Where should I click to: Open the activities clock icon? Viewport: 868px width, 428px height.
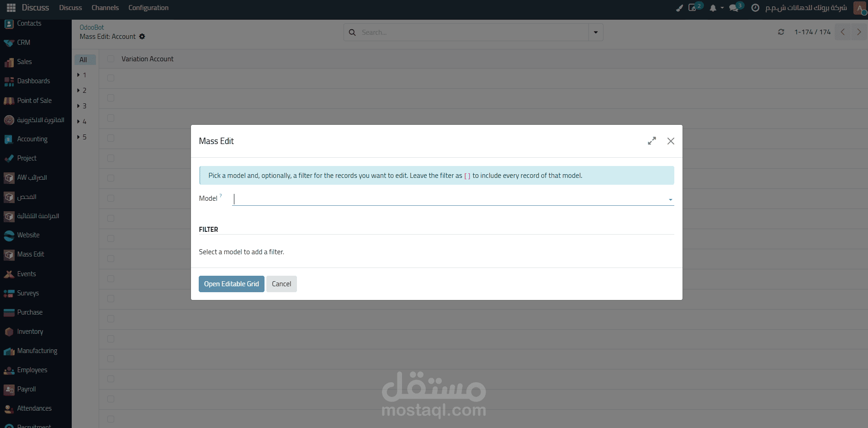[x=755, y=8]
